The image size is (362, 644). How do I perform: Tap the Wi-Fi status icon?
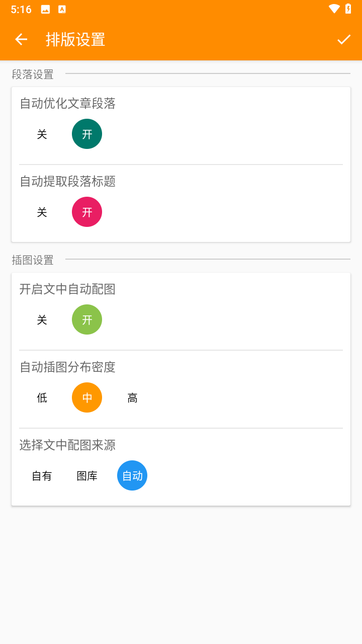point(334,9)
